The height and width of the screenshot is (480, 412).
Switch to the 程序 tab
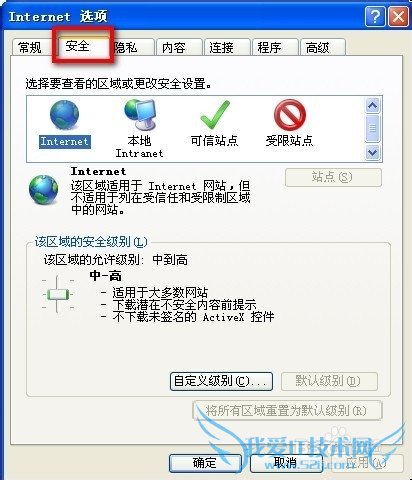[275, 47]
